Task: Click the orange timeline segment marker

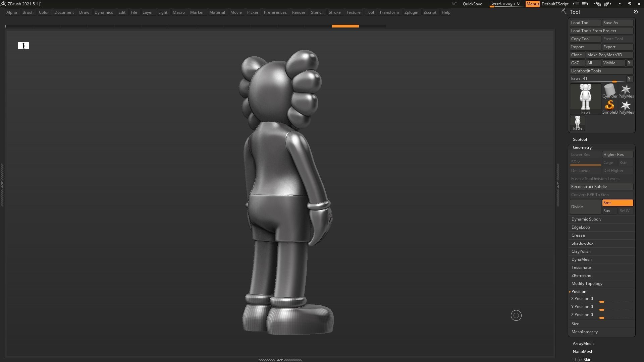Action: point(345,26)
